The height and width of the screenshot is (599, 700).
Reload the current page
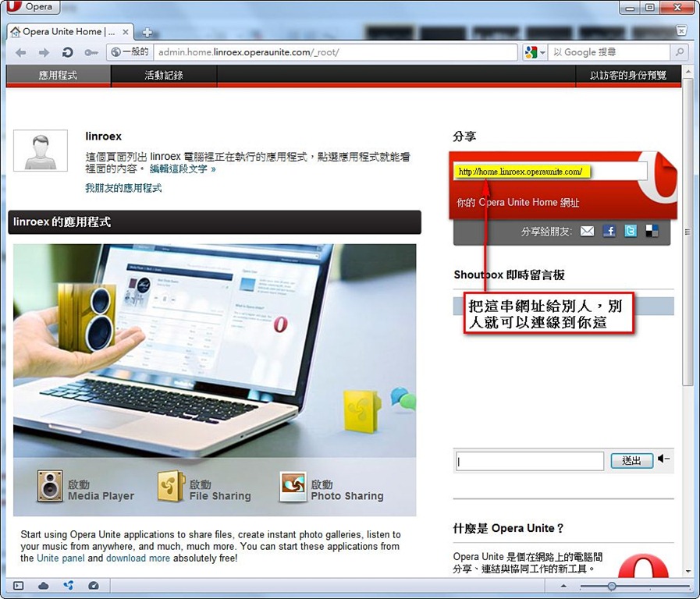[x=67, y=52]
